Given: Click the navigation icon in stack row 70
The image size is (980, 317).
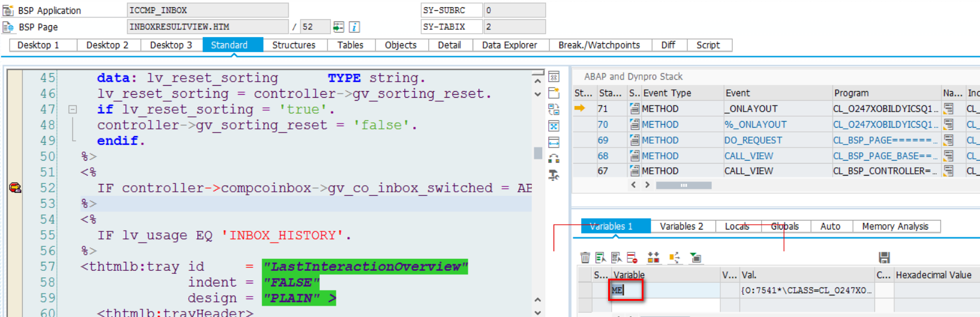Looking at the screenshot, I should click(x=949, y=124).
